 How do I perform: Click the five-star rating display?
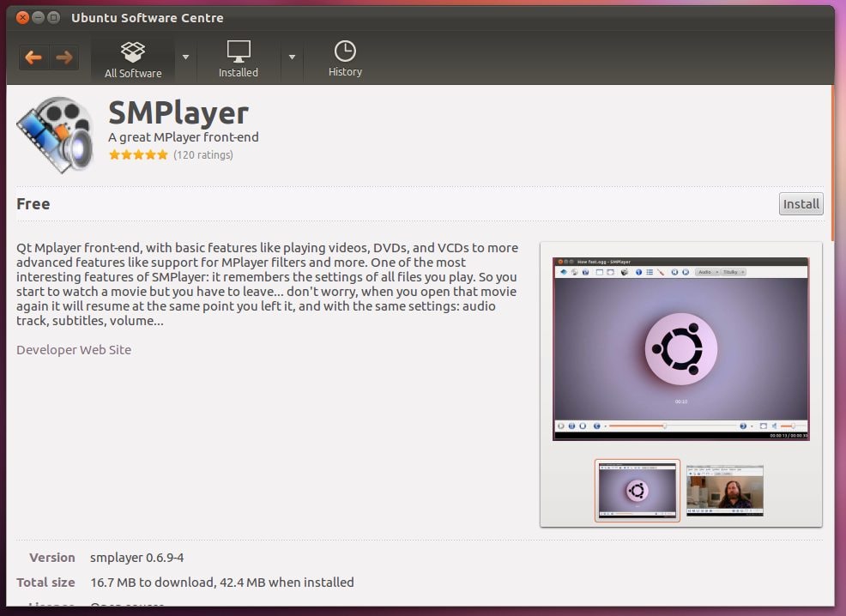139,154
